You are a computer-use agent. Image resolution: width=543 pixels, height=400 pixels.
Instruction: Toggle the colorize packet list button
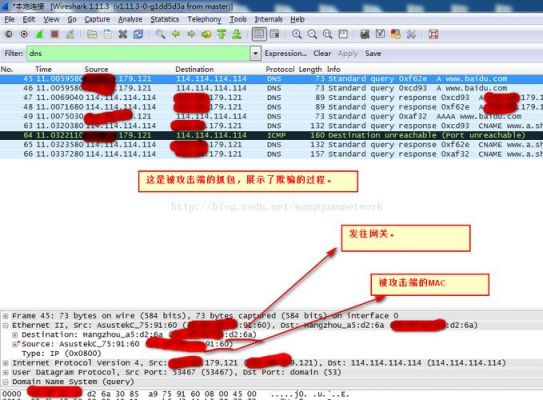259,34
